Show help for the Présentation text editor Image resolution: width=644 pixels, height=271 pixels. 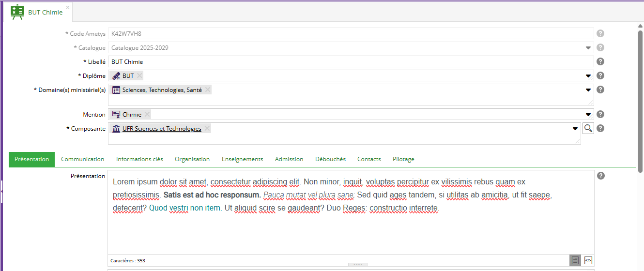[601, 176]
